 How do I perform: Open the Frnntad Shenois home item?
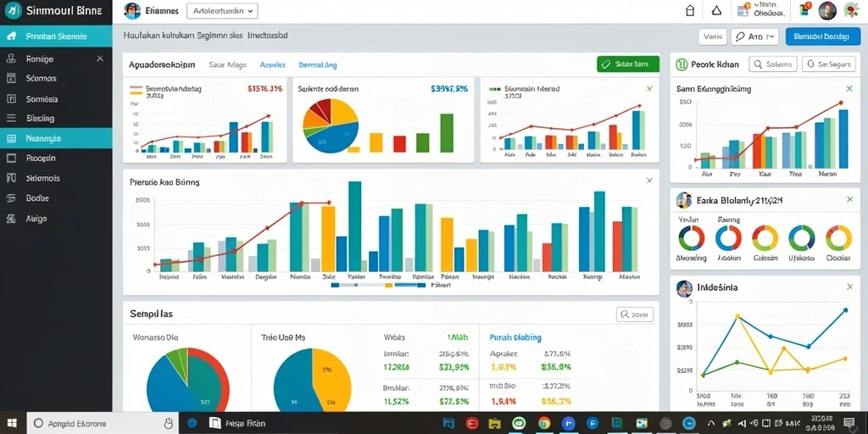[56, 36]
